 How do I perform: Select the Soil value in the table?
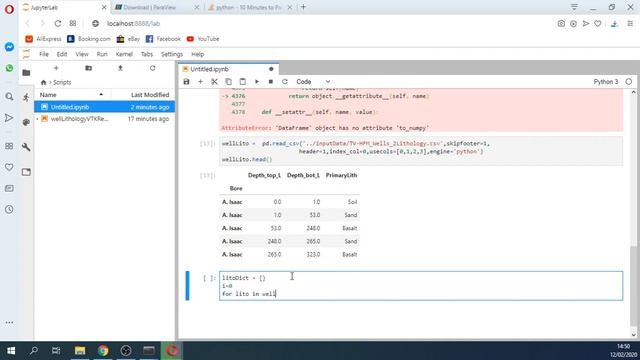(x=352, y=202)
